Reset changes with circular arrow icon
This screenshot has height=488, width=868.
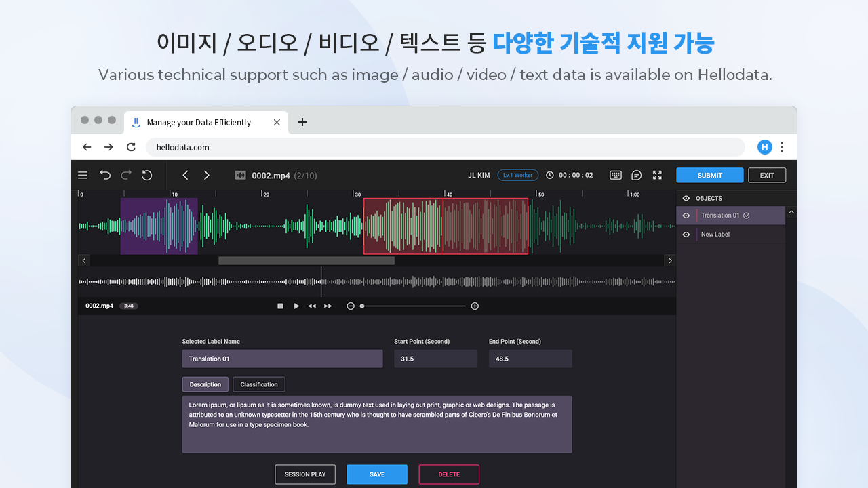coord(147,175)
